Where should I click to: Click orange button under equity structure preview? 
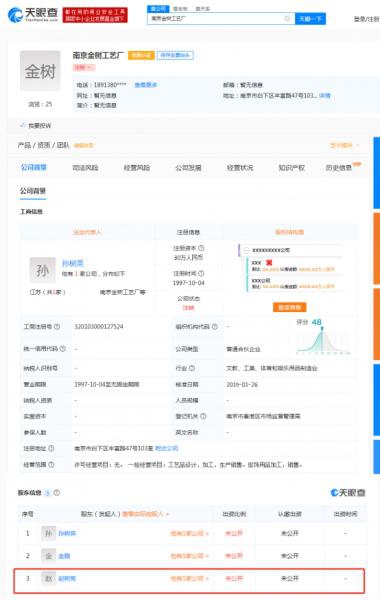point(289,307)
